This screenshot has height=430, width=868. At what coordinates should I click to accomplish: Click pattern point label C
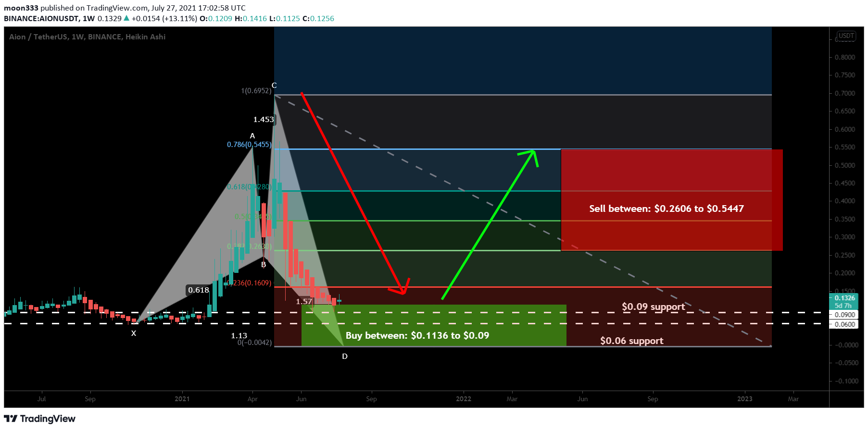click(274, 86)
